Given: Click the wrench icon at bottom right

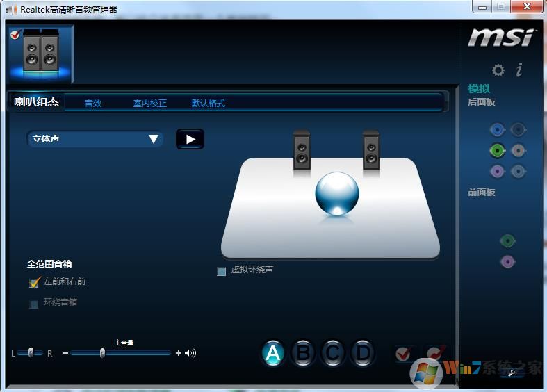Looking at the screenshot, I should [512, 373].
